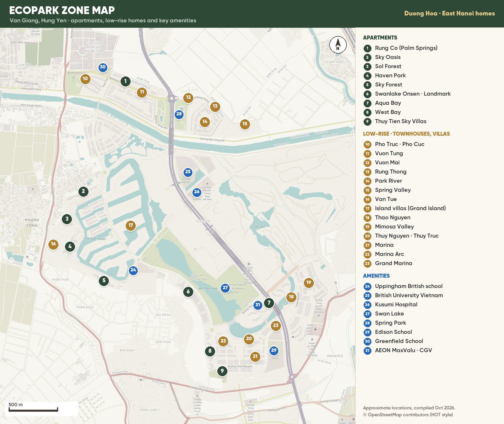Select map marker 21 Marina
The height and width of the screenshot is (424, 504).
pos(255,356)
